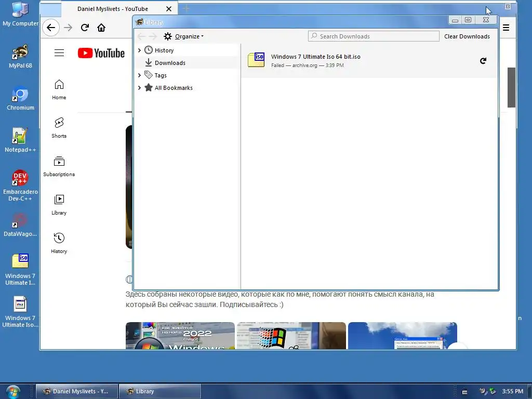Open DataWago... desktop shortcut
532x399 pixels.
(x=20, y=224)
